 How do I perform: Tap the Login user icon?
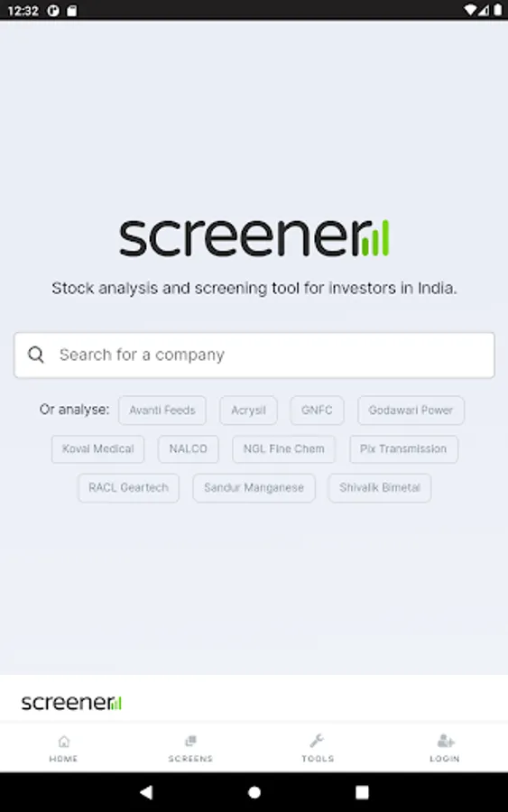click(446, 741)
